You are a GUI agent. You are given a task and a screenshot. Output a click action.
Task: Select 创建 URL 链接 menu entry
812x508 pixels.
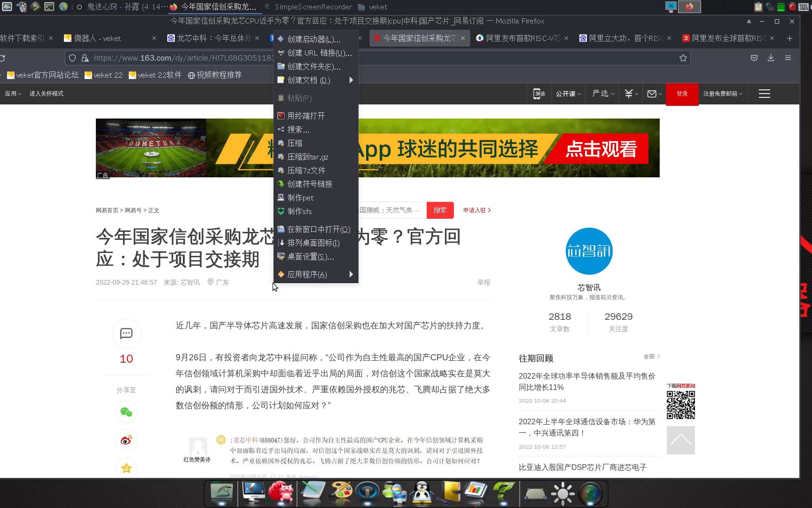tap(316, 53)
